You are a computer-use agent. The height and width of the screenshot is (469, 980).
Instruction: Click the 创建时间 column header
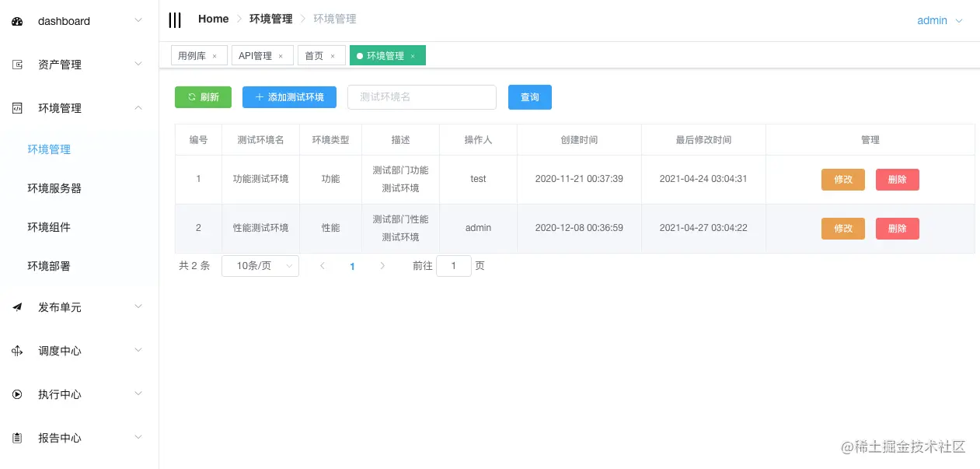[x=579, y=140]
